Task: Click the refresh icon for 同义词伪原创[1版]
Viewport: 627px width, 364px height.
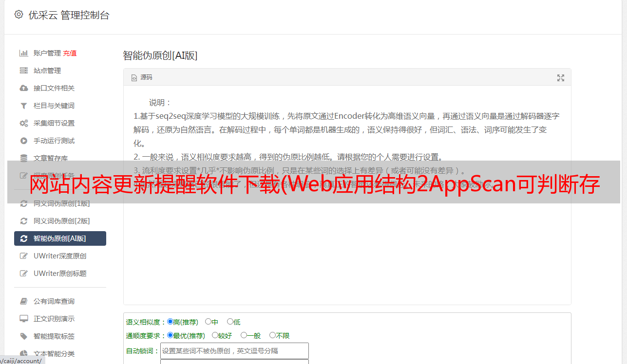Action: coord(23,203)
